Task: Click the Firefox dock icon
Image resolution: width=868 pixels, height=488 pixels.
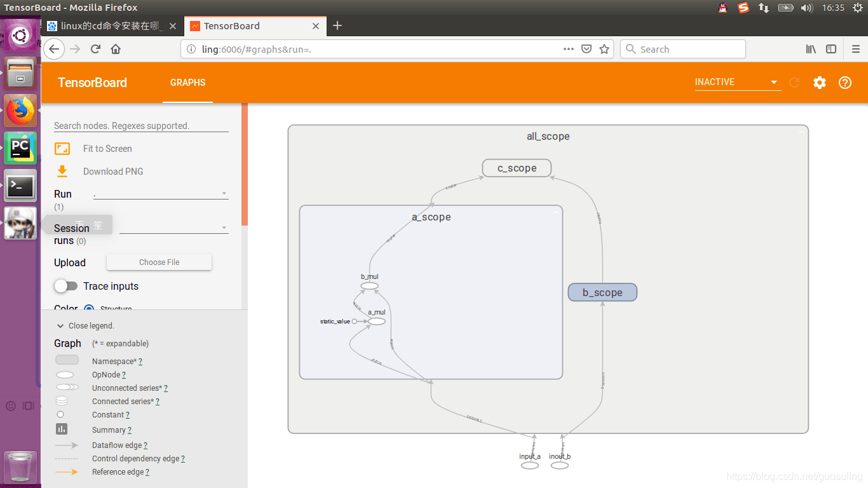Action: [x=20, y=110]
